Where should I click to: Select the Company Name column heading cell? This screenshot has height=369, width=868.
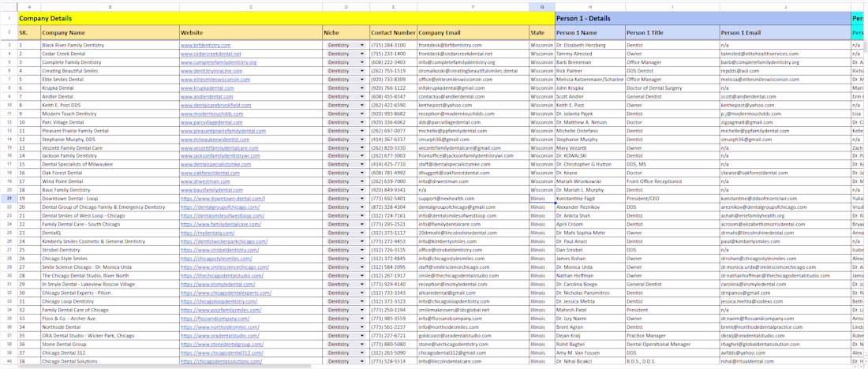(110, 32)
